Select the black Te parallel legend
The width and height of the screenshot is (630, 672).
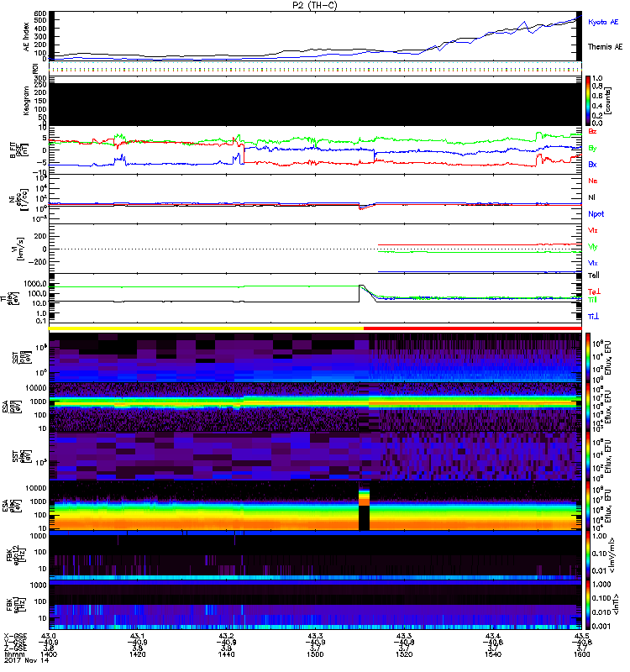point(594,276)
